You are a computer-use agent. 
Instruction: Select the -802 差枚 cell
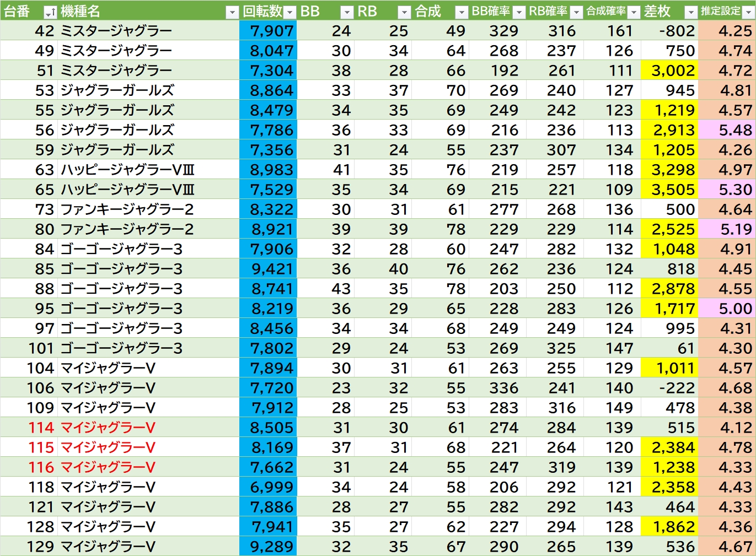(669, 31)
